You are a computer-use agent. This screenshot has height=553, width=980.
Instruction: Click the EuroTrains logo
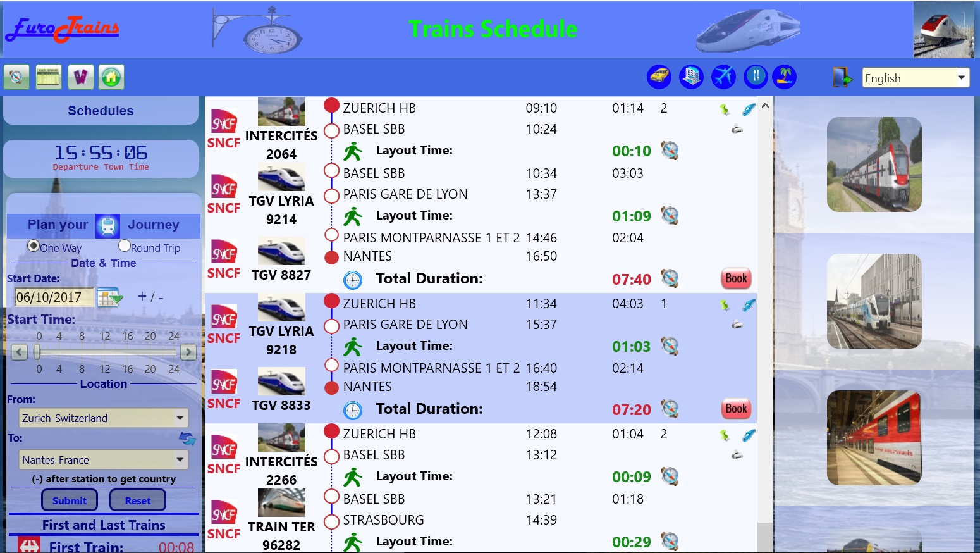63,29
